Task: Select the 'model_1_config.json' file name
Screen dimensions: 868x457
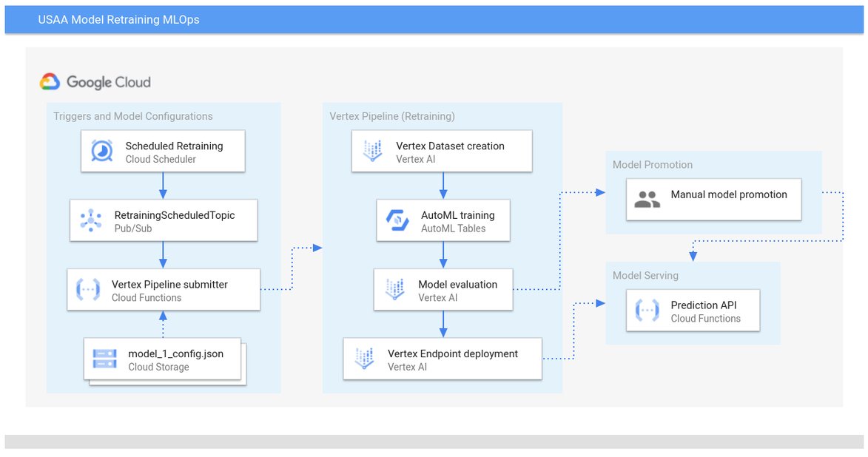Action: tap(176, 354)
